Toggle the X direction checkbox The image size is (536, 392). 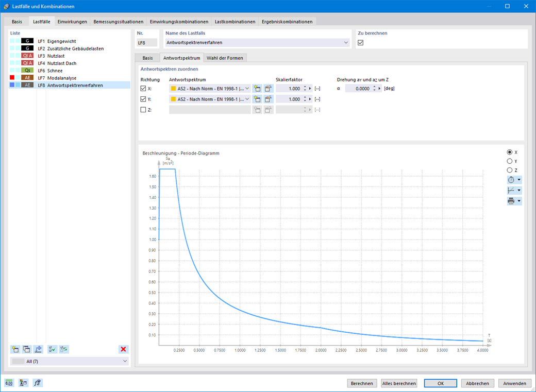coord(143,89)
